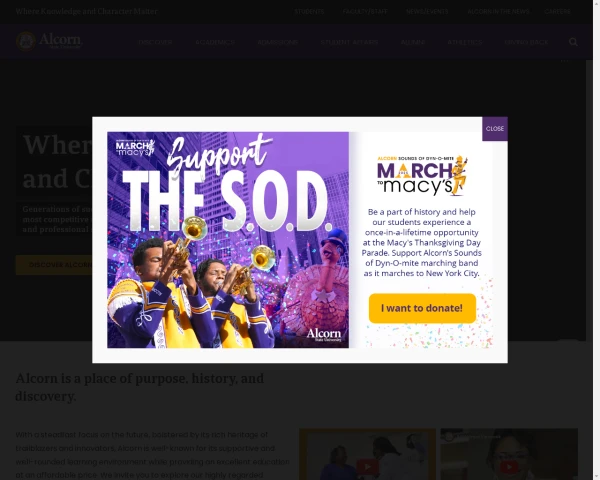Click the Alcorn State University logo
This screenshot has height=480, width=600.
(x=49, y=41)
